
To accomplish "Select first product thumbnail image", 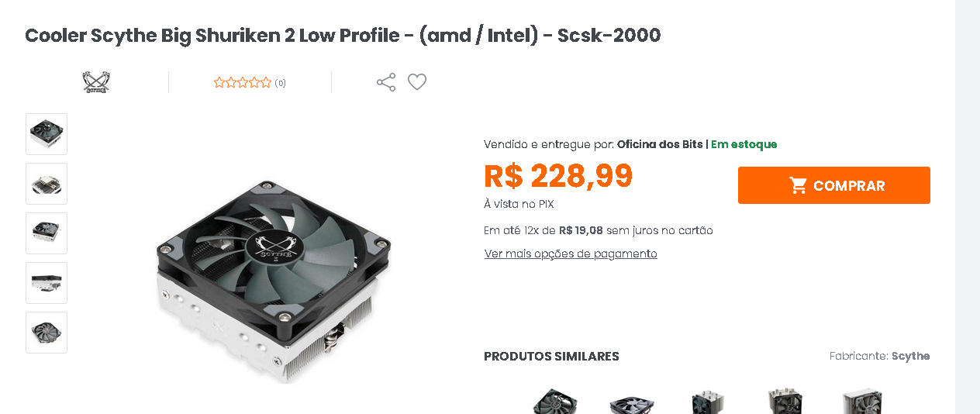I will tap(47, 134).
